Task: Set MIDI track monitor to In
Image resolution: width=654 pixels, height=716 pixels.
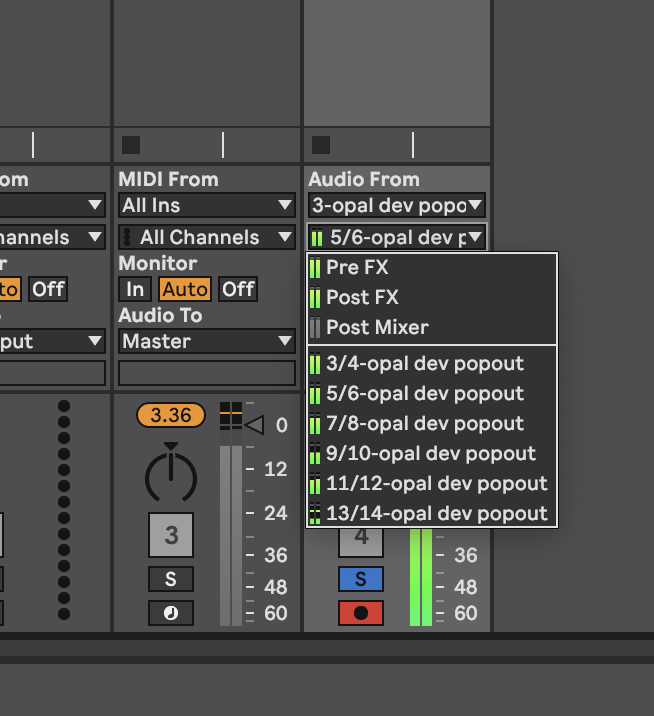Action: [134, 289]
